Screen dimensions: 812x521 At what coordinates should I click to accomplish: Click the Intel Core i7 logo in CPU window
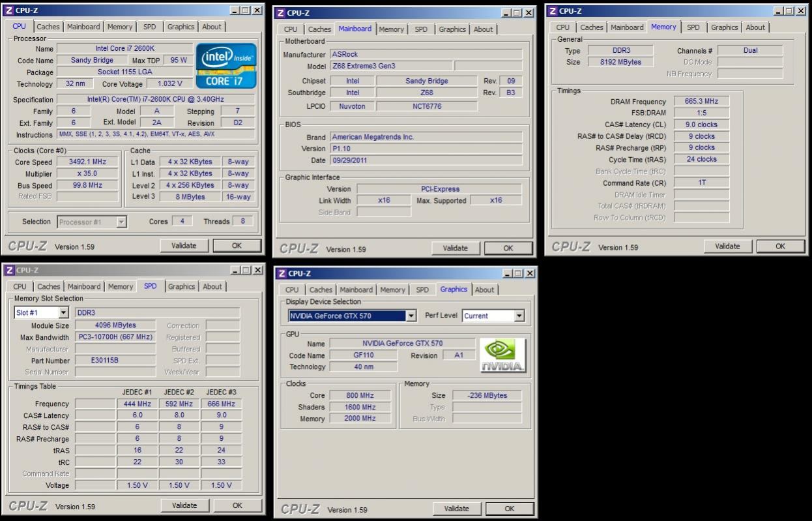226,66
